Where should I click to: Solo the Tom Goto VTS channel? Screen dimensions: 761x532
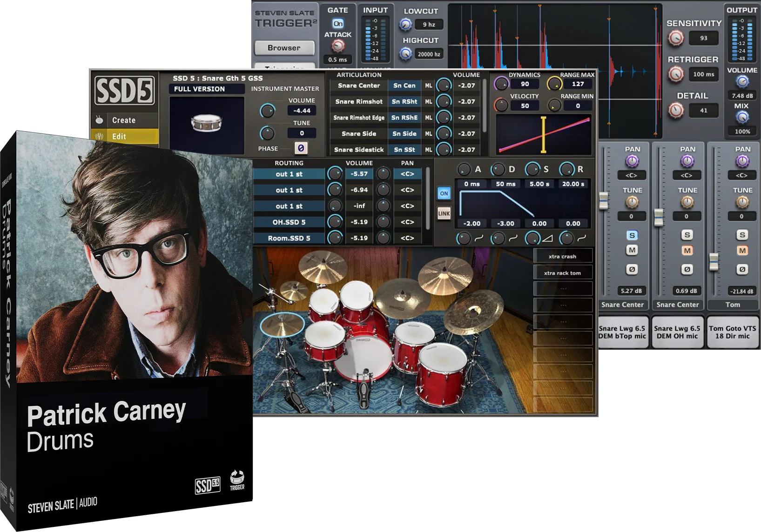coord(742,235)
